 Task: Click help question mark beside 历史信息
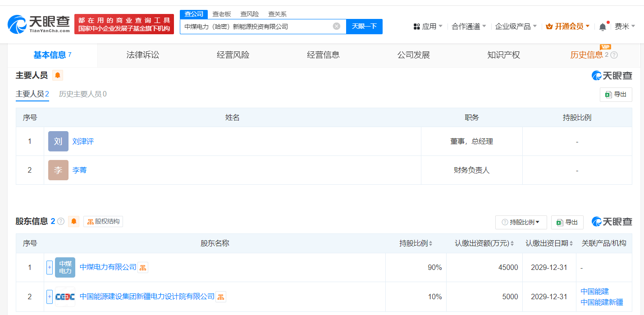coord(614,55)
